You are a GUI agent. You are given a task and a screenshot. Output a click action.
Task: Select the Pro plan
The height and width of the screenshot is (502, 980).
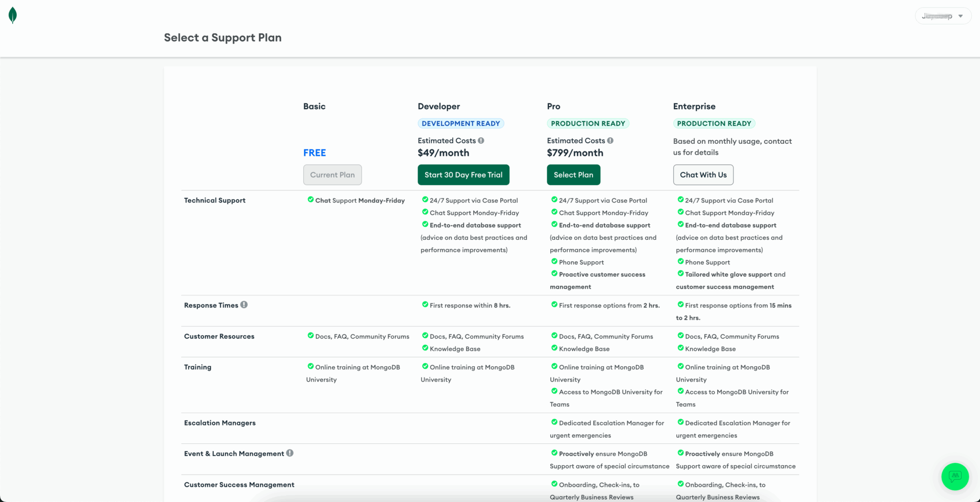(x=573, y=174)
